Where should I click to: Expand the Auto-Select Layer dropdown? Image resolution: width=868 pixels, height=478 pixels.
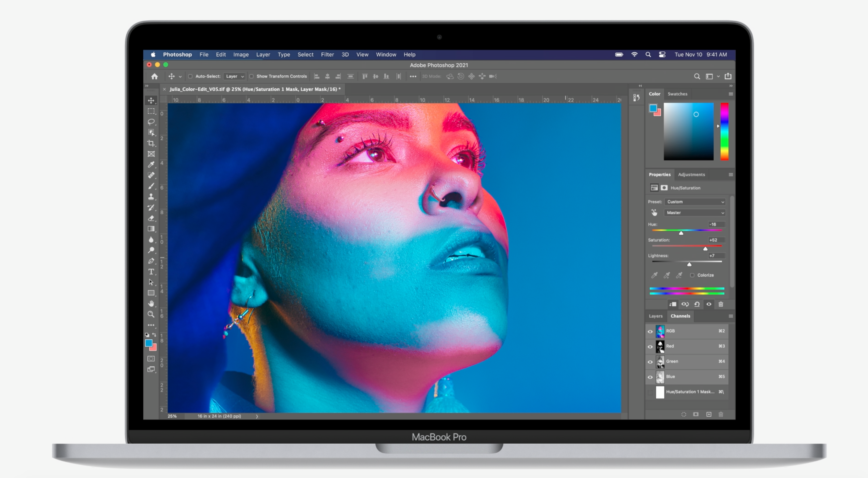pos(234,77)
